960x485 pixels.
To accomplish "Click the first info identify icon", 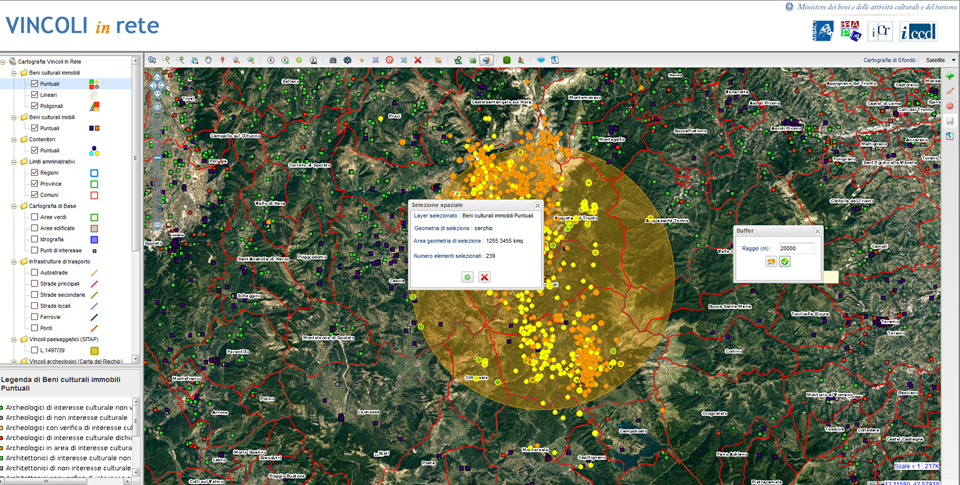I will pos(271,60).
